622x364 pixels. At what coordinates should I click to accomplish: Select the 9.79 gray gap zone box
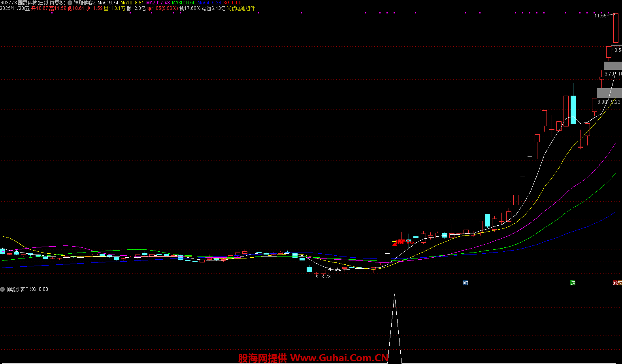613,66
